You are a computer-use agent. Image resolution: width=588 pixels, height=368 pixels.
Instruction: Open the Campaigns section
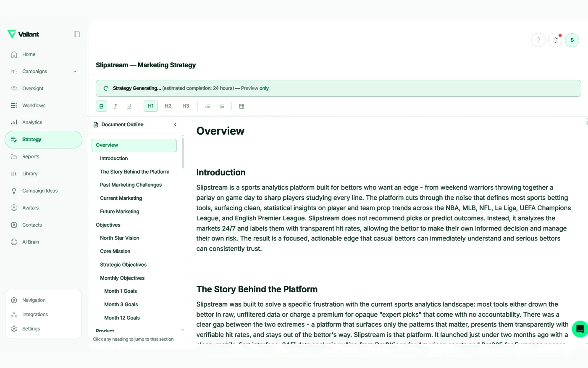[34, 71]
